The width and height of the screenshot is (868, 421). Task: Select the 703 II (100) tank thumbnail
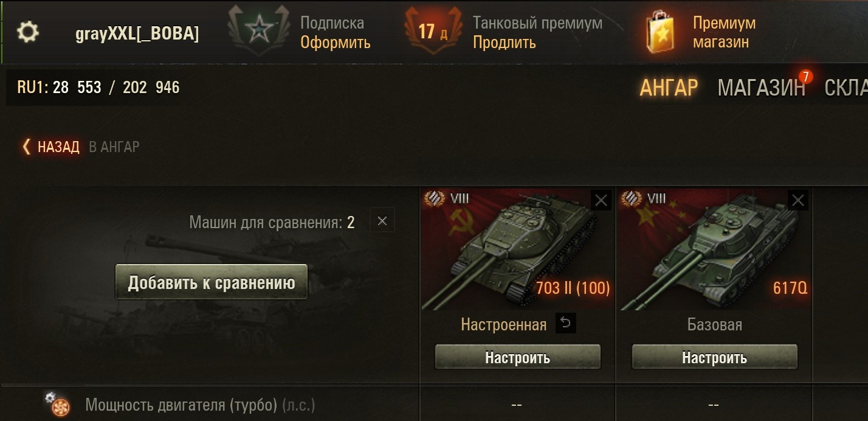pos(517,249)
